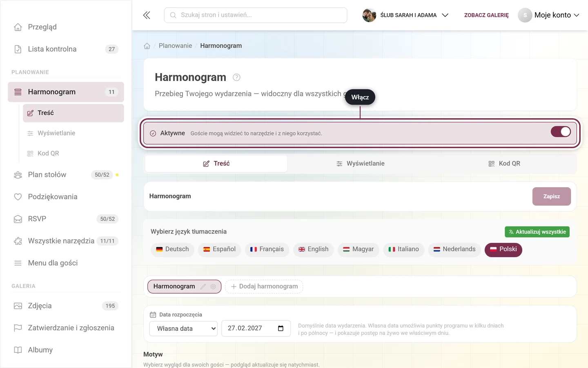Select Français translation language
This screenshot has height=368, width=588.
[267, 249]
